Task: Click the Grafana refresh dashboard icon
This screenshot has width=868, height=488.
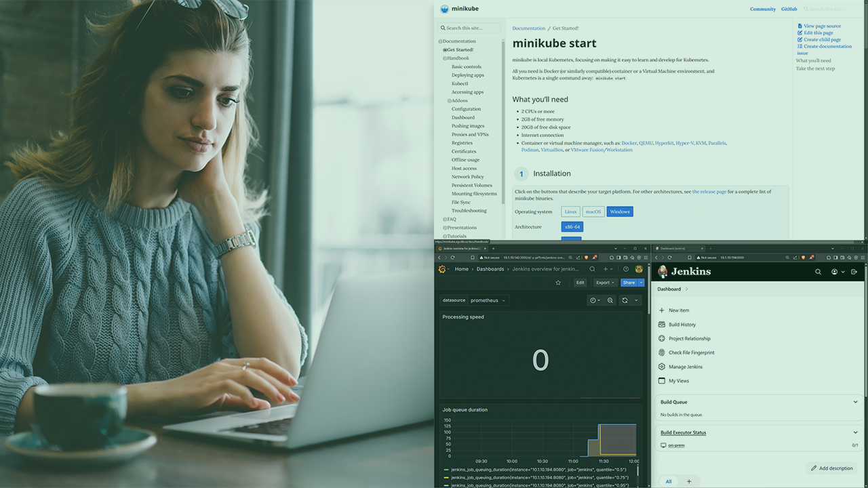Action: (x=625, y=300)
